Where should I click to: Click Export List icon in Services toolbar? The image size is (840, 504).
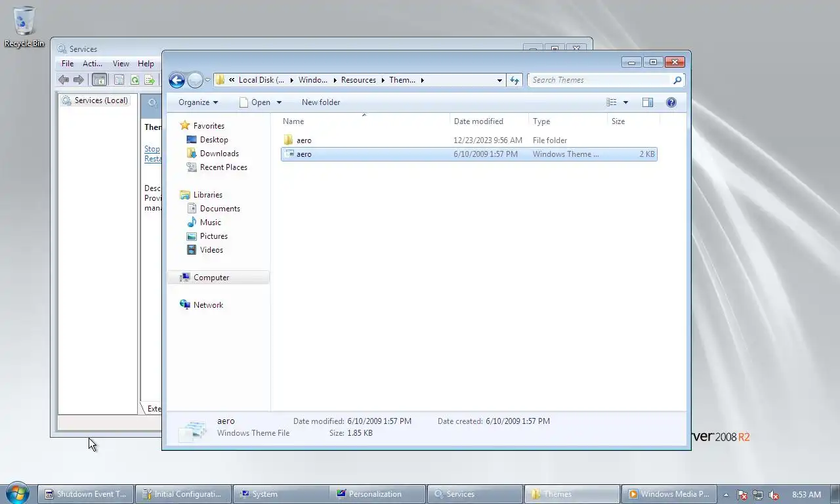point(150,80)
